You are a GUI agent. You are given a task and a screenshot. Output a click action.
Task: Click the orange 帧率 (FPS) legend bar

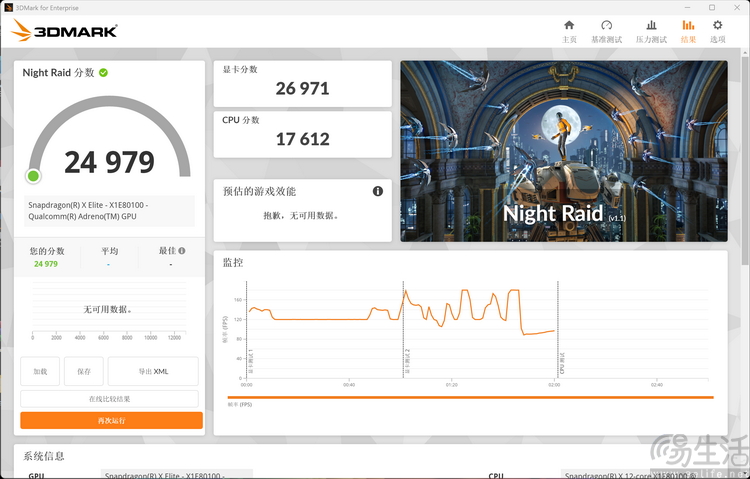click(471, 397)
